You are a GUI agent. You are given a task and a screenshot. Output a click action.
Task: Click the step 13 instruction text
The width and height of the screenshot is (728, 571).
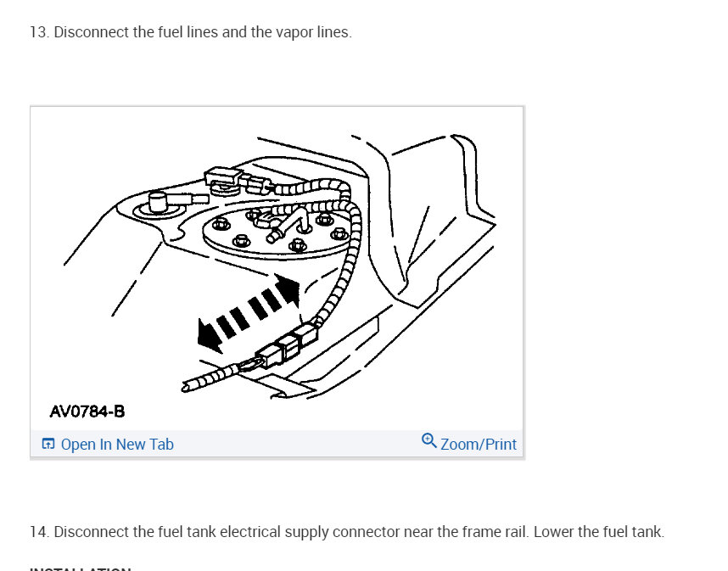coord(191,32)
